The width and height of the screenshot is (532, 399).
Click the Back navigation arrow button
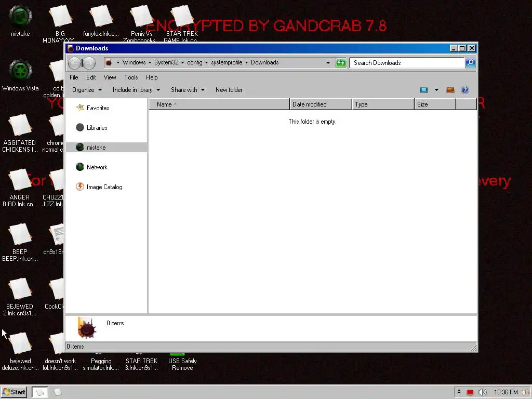pyautogui.click(x=75, y=63)
